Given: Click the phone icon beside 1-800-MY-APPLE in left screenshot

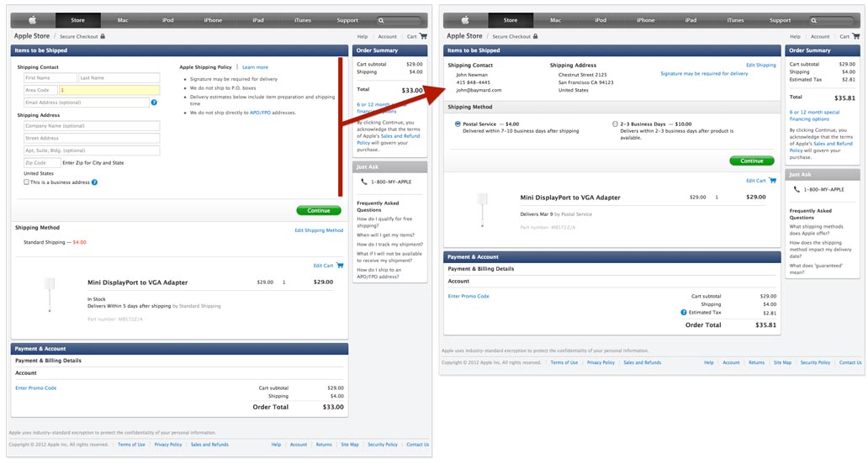Looking at the screenshot, I should [x=364, y=182].
